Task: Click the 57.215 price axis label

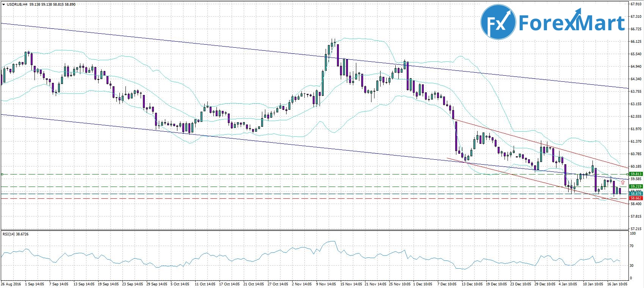Action: (x=636, y=229)
